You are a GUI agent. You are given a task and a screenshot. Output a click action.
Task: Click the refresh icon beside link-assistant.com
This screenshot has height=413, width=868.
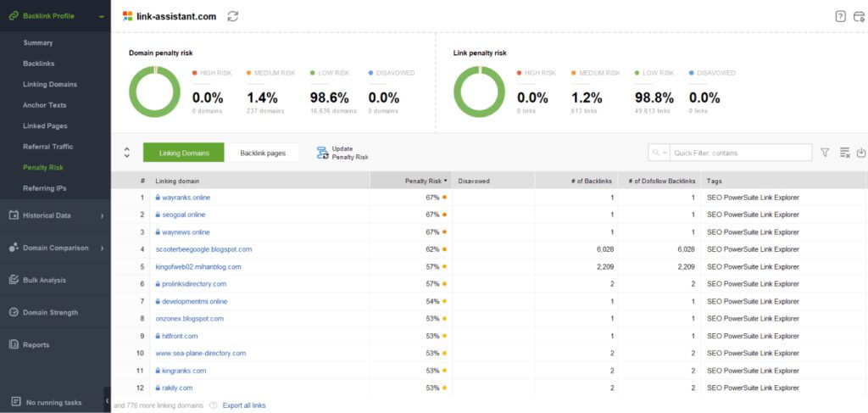tap(233, 16)
